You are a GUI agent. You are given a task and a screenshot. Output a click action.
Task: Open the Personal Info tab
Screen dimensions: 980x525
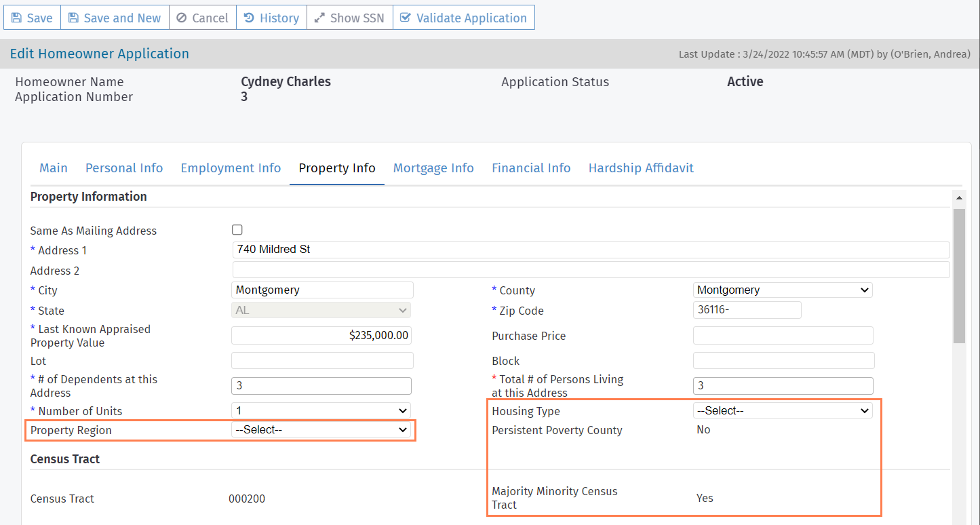click(124, 168)
